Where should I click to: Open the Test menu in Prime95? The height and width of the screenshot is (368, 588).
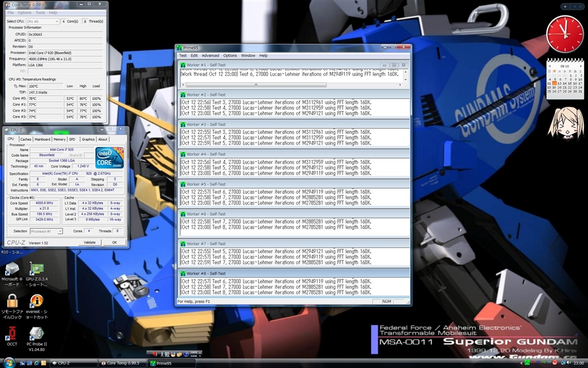pyautogui.click(x=183, y=56)
